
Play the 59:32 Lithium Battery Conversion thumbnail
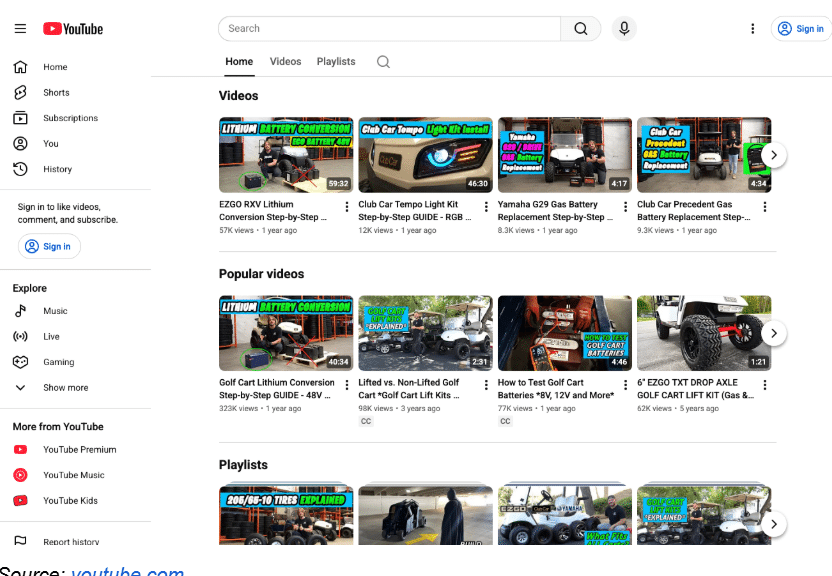286,155
